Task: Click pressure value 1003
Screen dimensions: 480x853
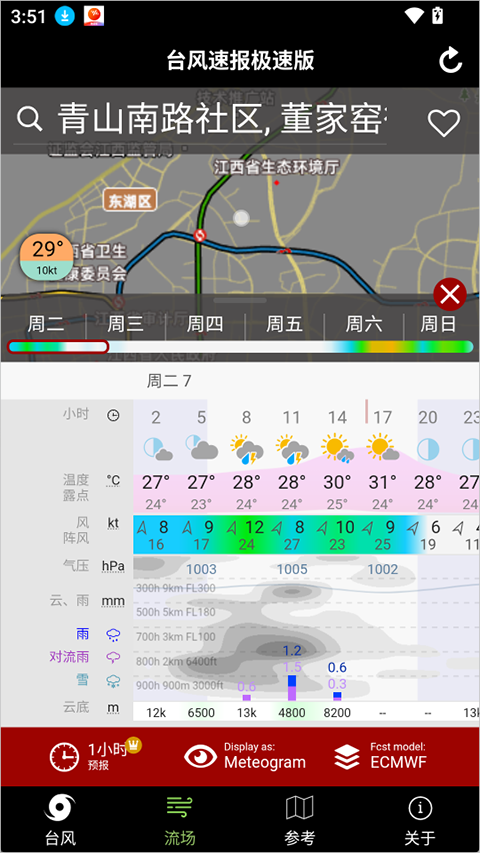Action: tap(201, 570)
